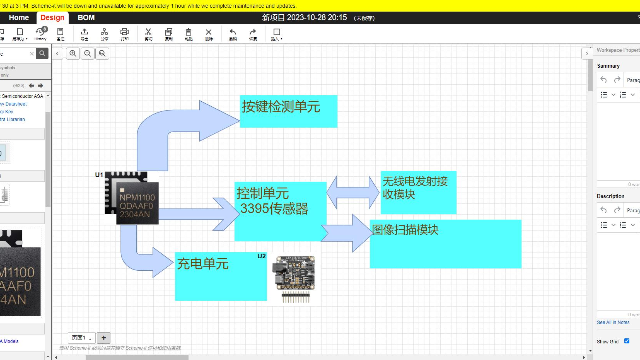Screen dimensions: 640x360
Task: Click the Redo arrow in main toolbar
Action: coord(253,33)
